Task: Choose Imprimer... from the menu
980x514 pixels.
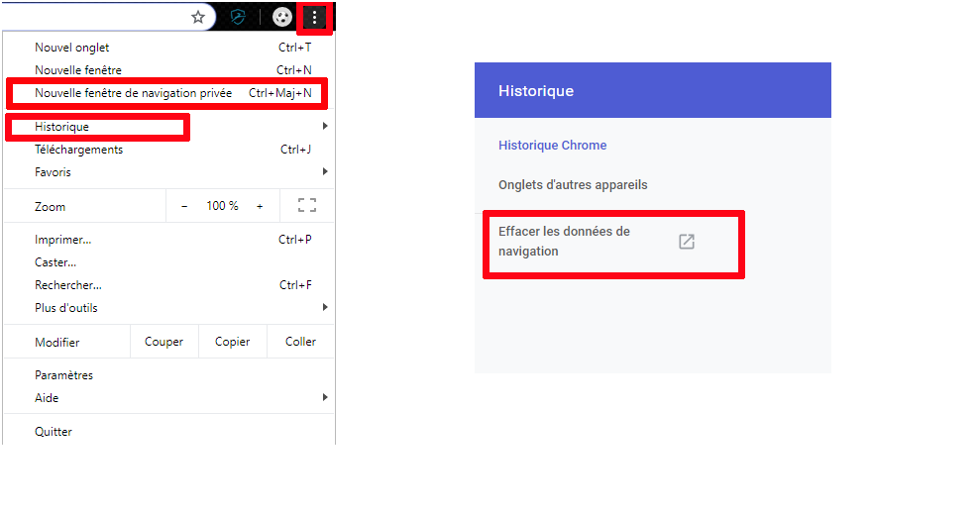Action: click(x=168, y=240)
